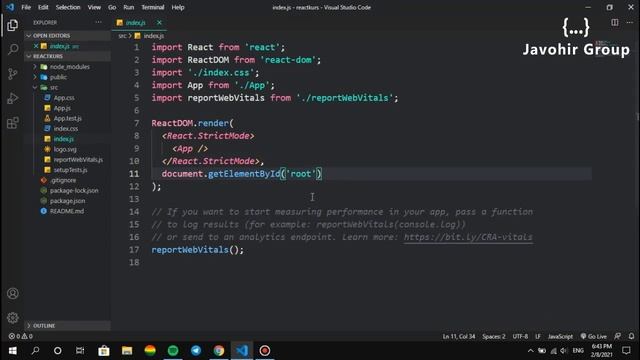
Task: Click the screen recorder taskbar icon
Action: (x=265, y=351)
